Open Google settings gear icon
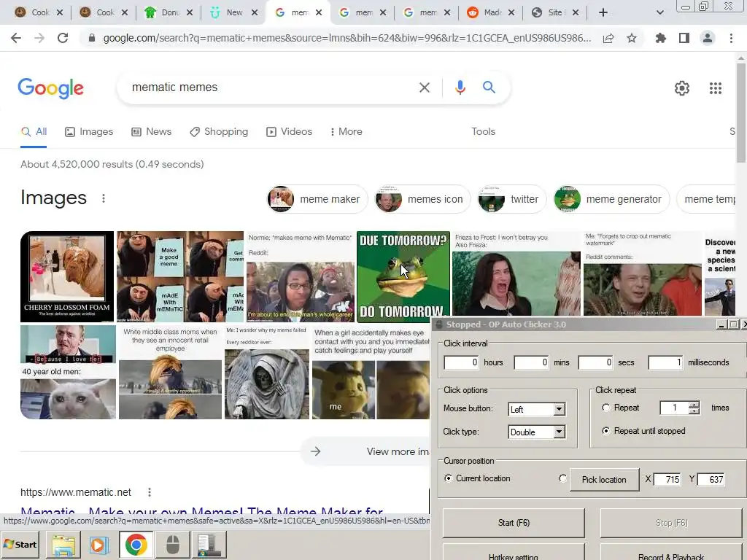Viewport: 747px width, 560px height. [682, 88]
